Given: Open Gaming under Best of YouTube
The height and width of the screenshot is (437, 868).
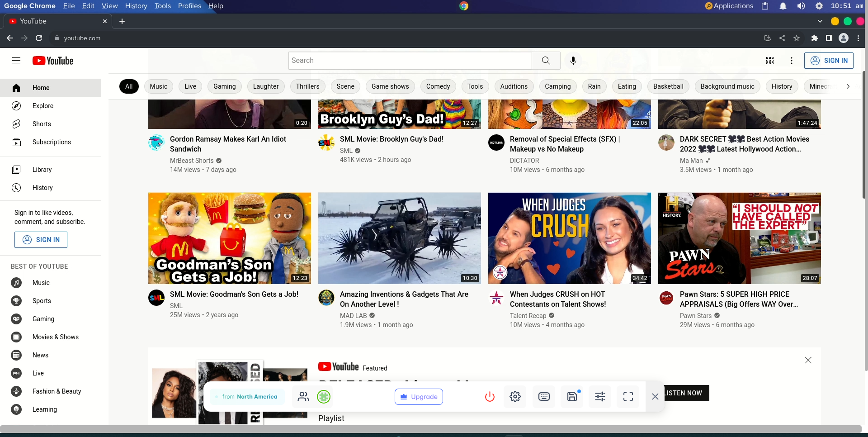Looking at the screenshot, I should point(51,319).
